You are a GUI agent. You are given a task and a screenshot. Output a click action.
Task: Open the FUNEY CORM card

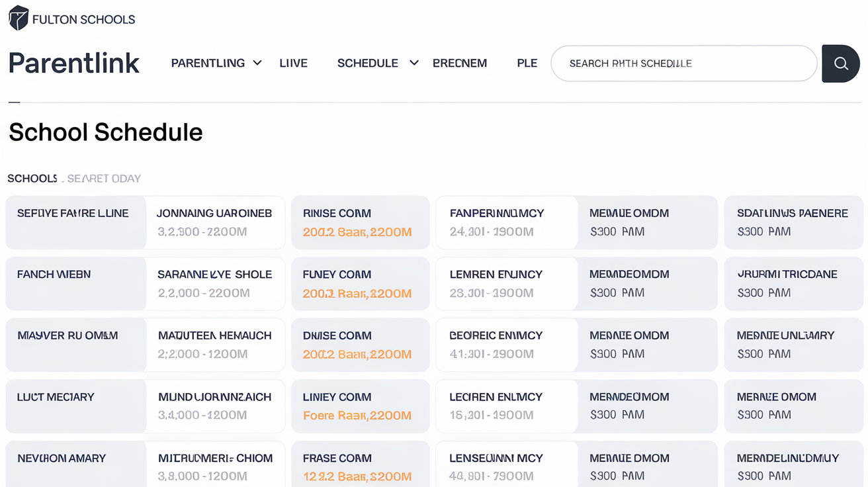[x=361, y=283]
